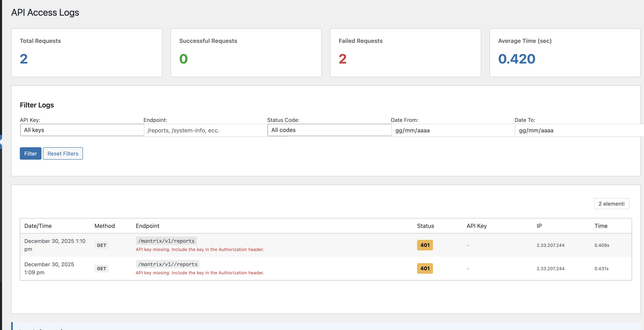The width and height of the screenshot is (644, 330).
Task: Click GET method badge in first row
Action: 101,245
